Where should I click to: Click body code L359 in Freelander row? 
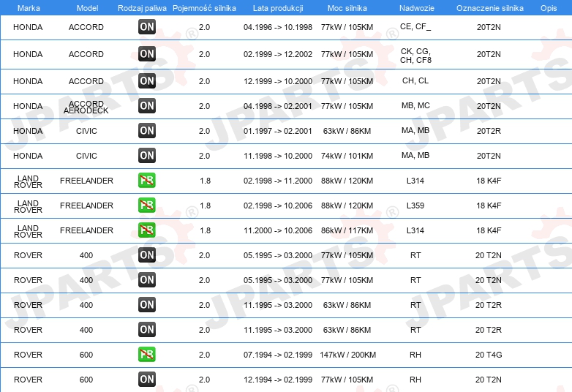pos(415,206)
